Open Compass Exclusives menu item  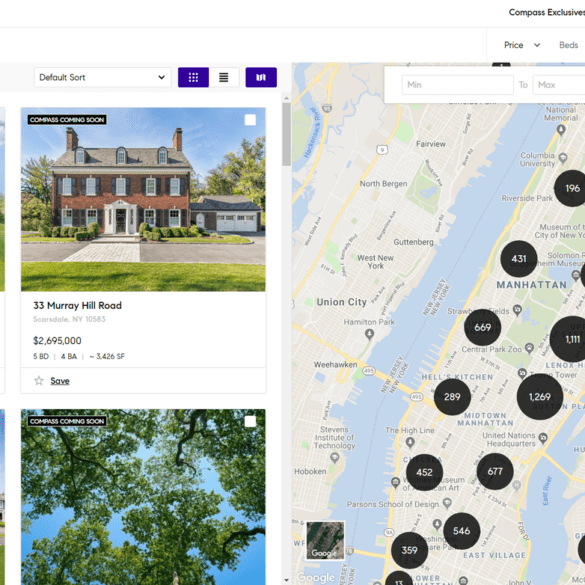547,12
